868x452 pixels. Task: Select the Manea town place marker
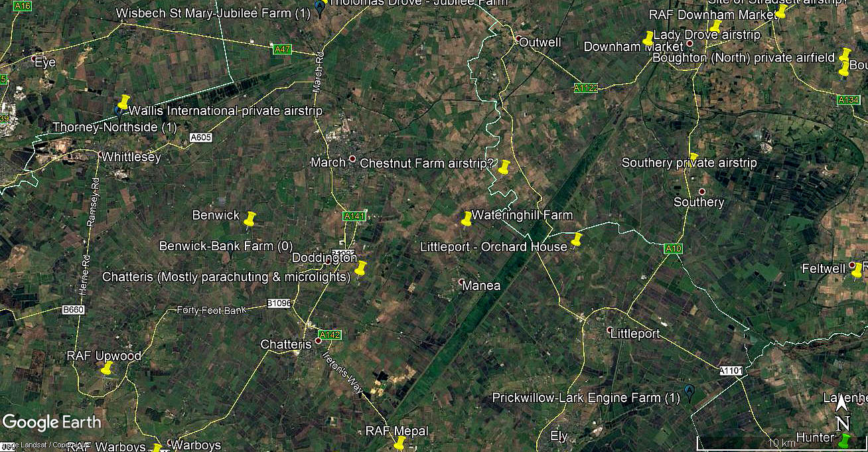click(x=462, y=282)
